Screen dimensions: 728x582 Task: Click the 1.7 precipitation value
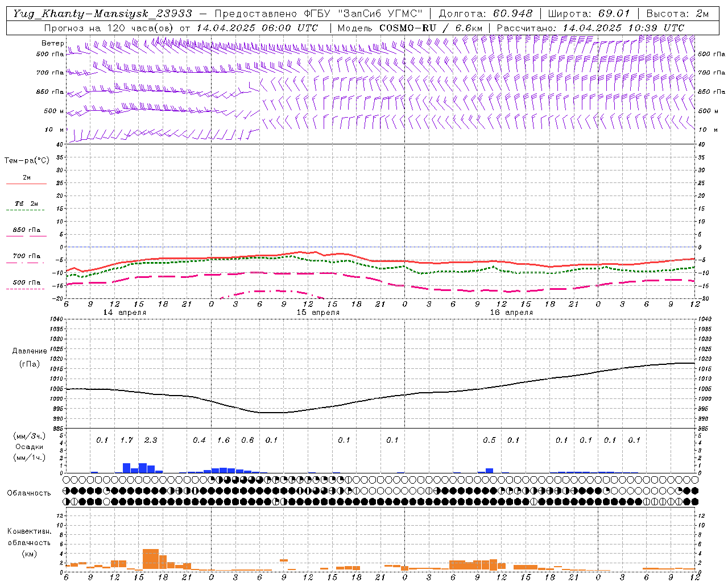tap(126, 440)
